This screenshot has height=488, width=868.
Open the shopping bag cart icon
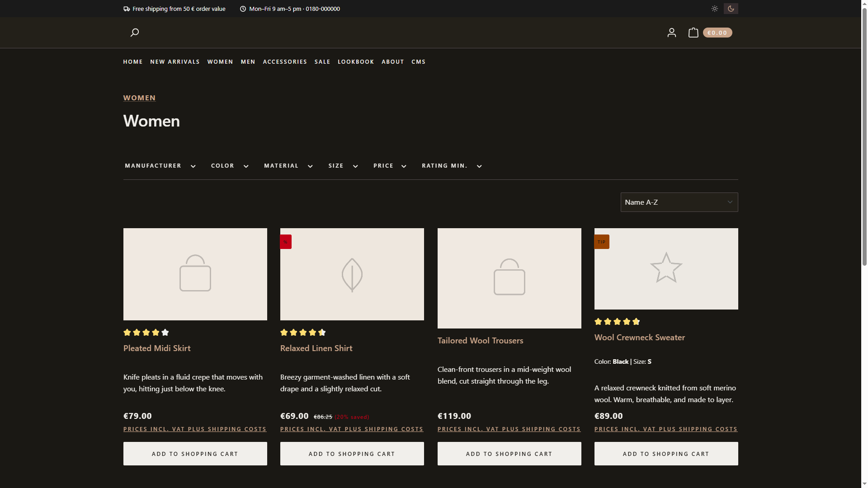(x=693, y=33)
